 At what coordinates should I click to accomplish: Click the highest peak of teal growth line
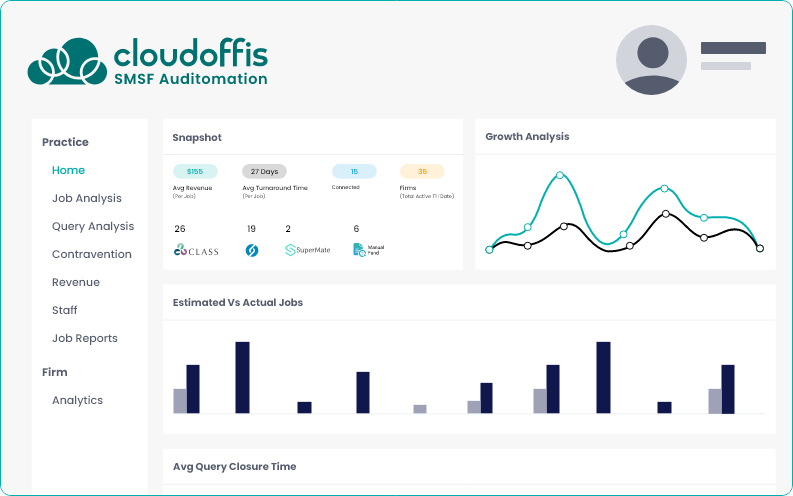[559, 174]
